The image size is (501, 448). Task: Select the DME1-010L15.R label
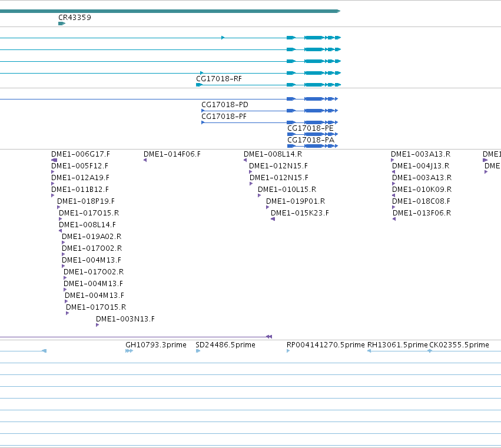click(x=287, y=190)
